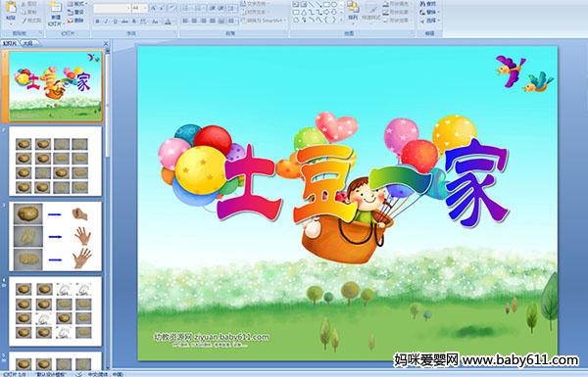Select the oval shape in the shapes gallery
588x377 pixels.
click(334, 5)
